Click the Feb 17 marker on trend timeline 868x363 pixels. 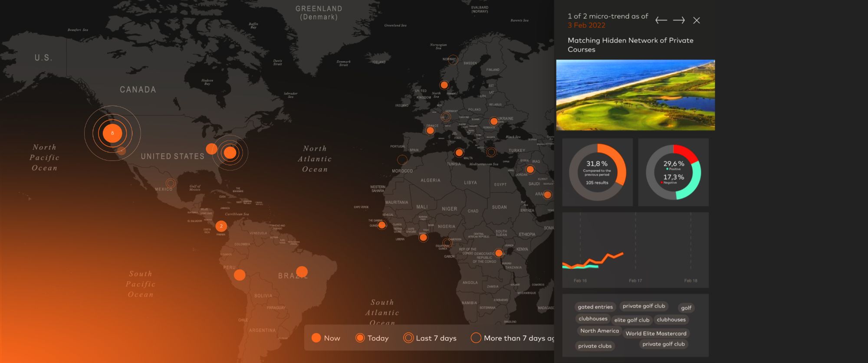click(635, 281)
